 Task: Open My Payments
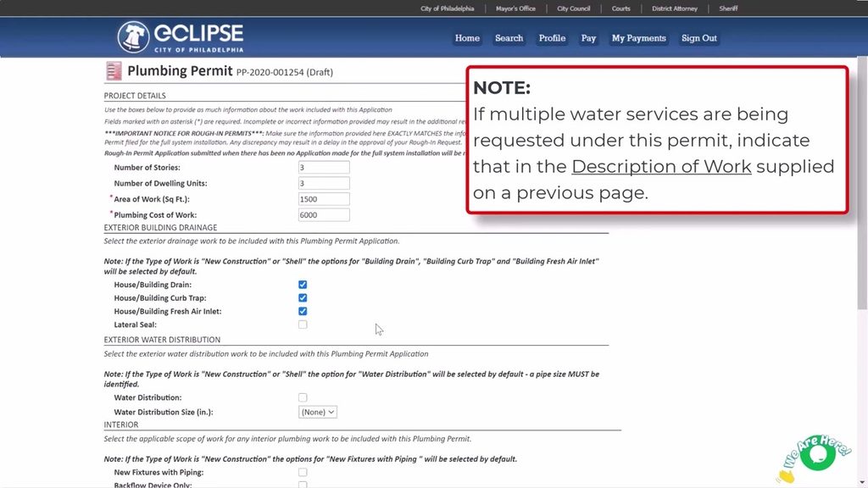pyautogui.click(x=639, y=38)
